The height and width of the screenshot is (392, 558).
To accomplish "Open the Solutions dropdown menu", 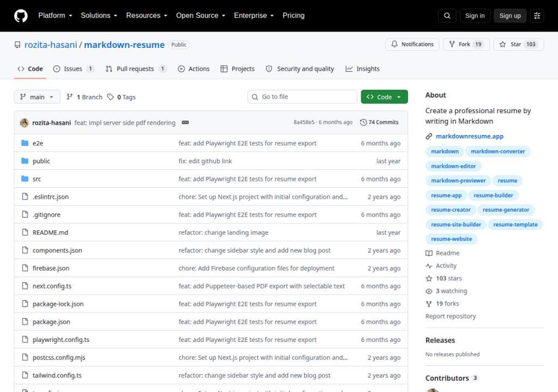I will (99, 16).
